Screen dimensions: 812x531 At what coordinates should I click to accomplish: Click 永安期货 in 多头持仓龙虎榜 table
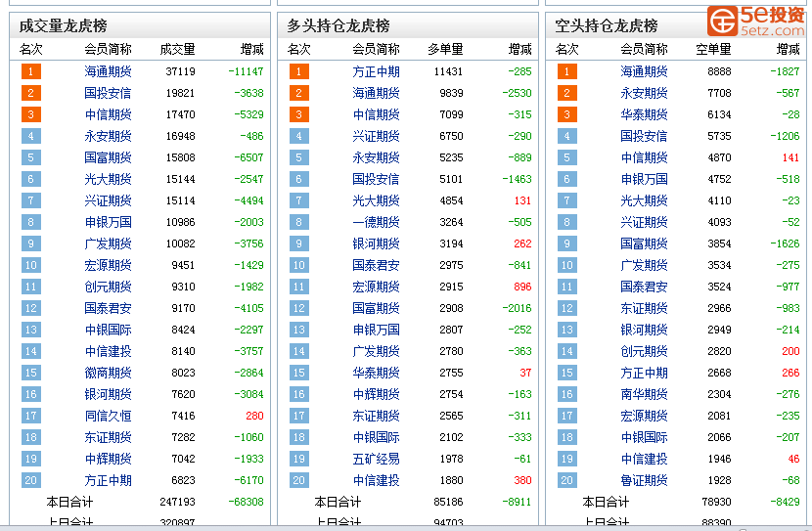[376, 157]
